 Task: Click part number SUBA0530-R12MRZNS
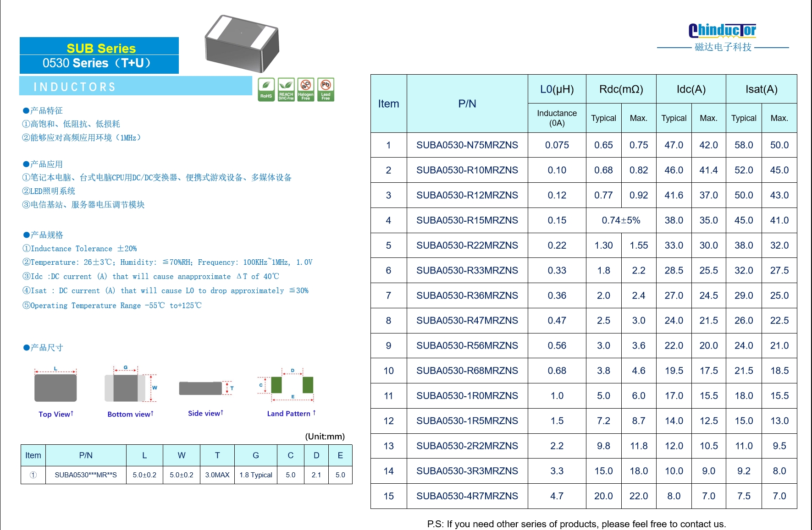(467, 196)
